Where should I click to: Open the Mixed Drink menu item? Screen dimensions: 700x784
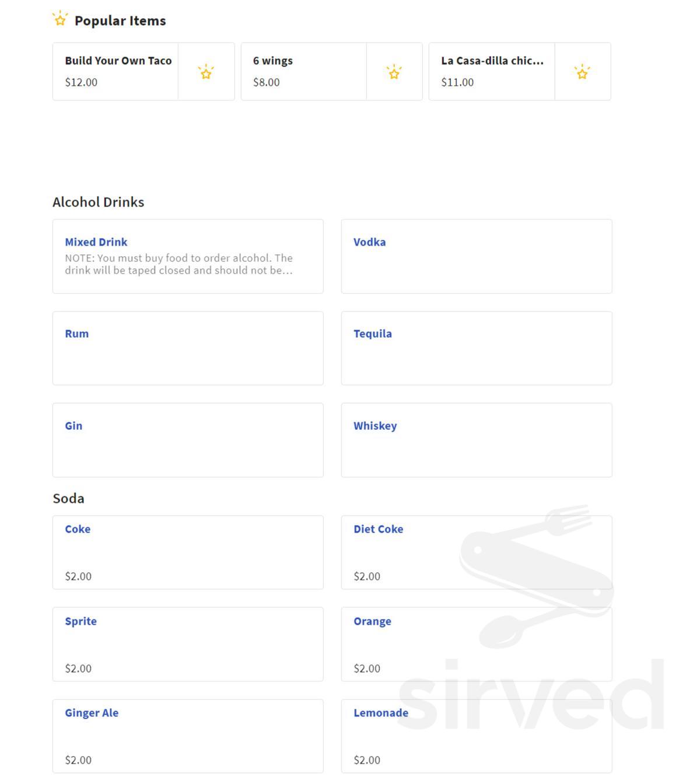point(96,242)
